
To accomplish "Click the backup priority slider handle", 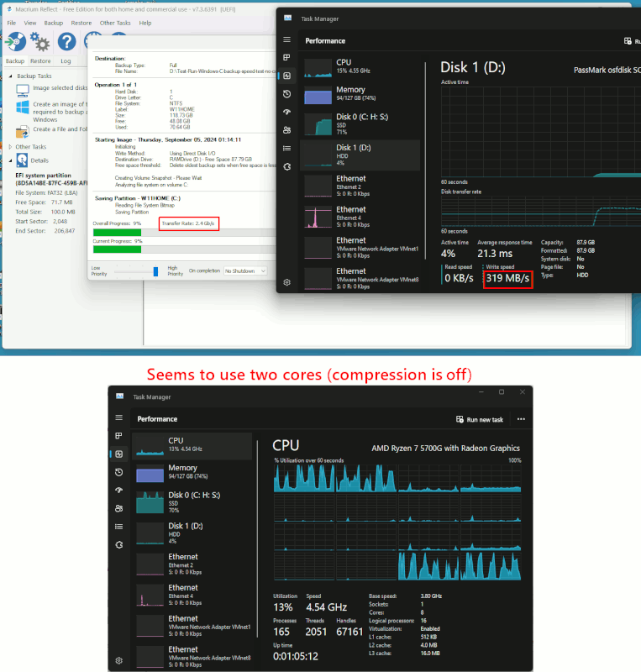I will pos(155,271).
